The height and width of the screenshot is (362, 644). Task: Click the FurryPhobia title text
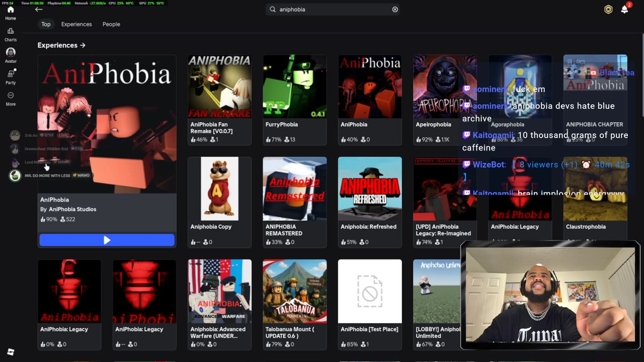(281, 124)
